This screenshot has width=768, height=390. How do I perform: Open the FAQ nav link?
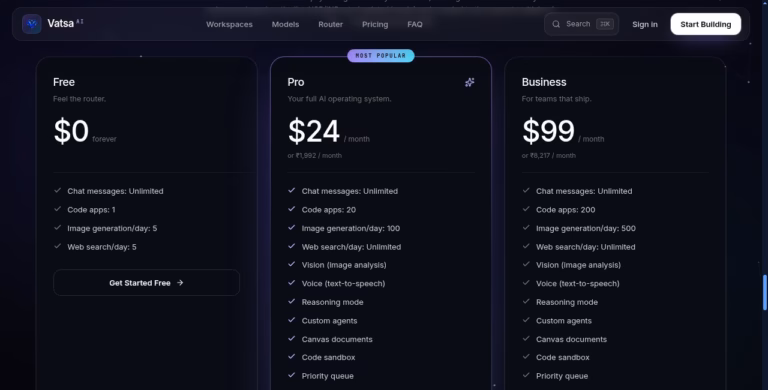pyautogui.click(x=415, y=24)
